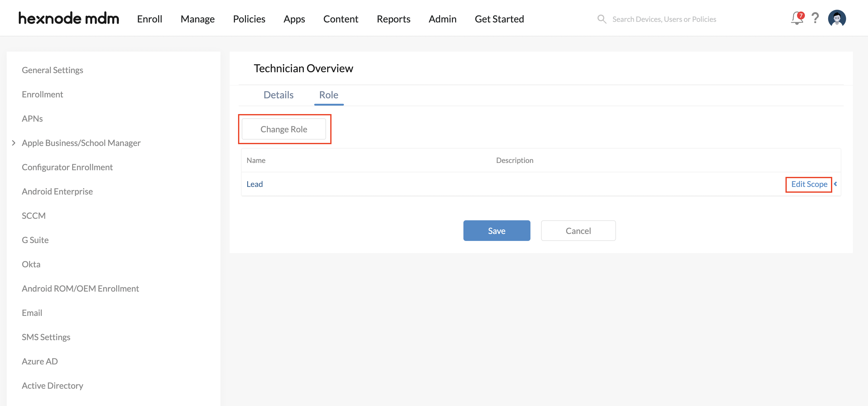Open SCCM settings
Screen dimensions: 868x406
(x=33, y=215)
